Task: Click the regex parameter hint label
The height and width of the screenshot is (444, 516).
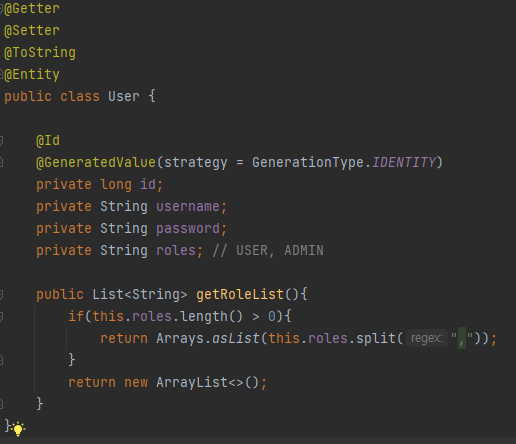Action: coord(427,338)
